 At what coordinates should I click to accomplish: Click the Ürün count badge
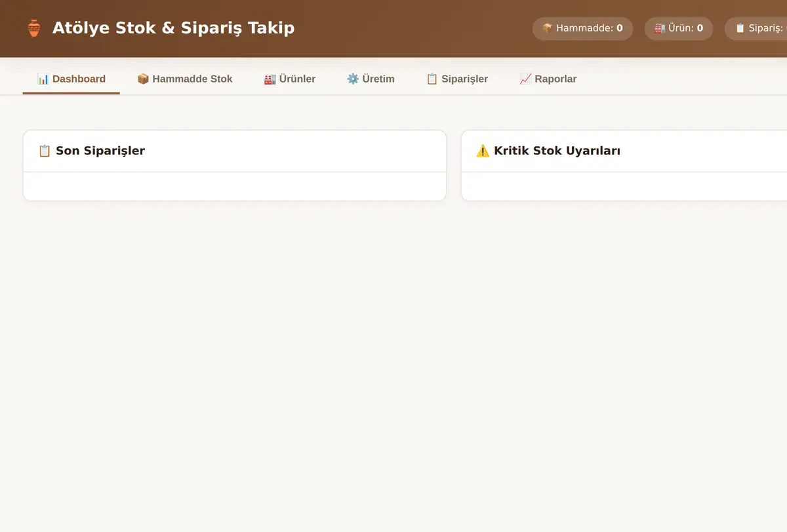(679, 28)
